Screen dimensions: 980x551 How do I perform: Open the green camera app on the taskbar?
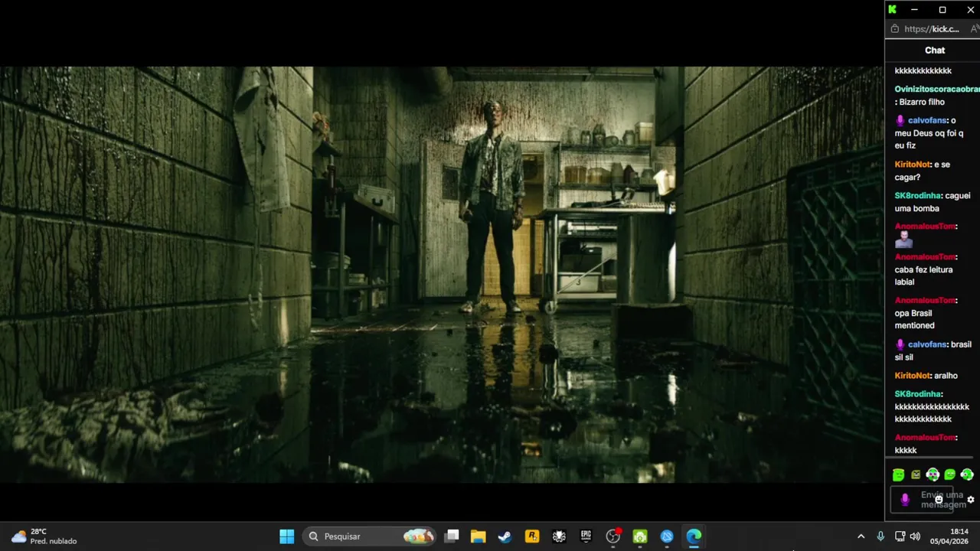point(640,536)
